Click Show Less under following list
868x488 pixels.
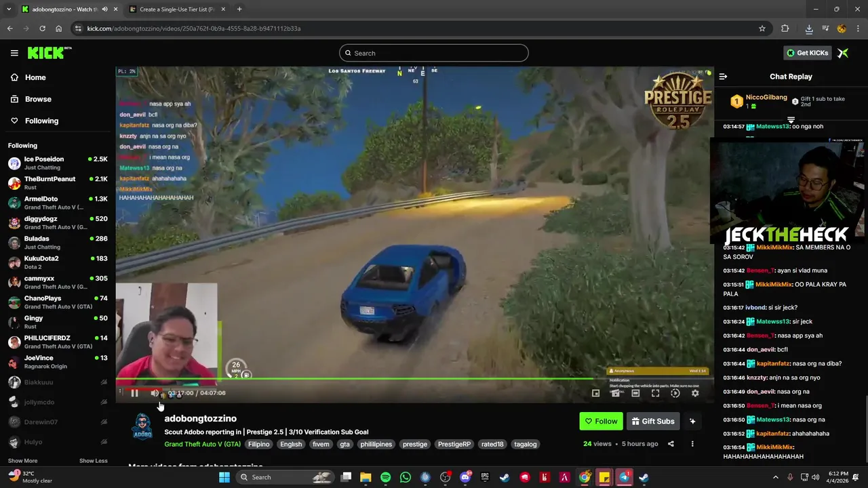coord(93,461)
